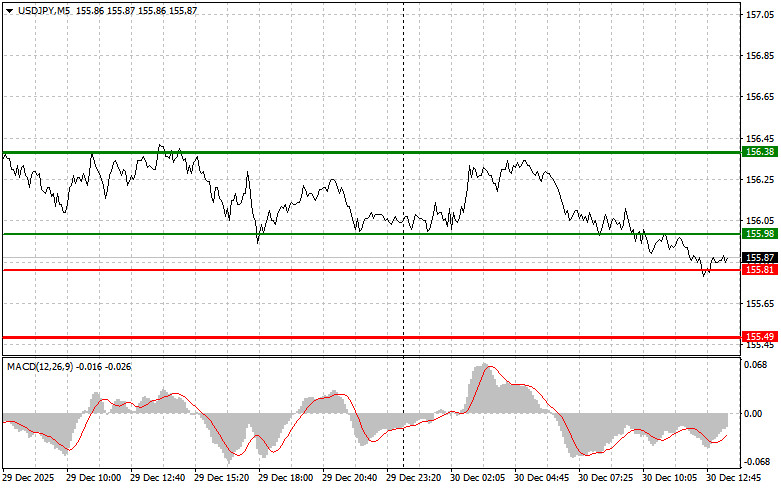Select the 30 Dec 02:05 time label
This screenshot has height=489, width=781.
pyautogui.click(x=477, y=478)
